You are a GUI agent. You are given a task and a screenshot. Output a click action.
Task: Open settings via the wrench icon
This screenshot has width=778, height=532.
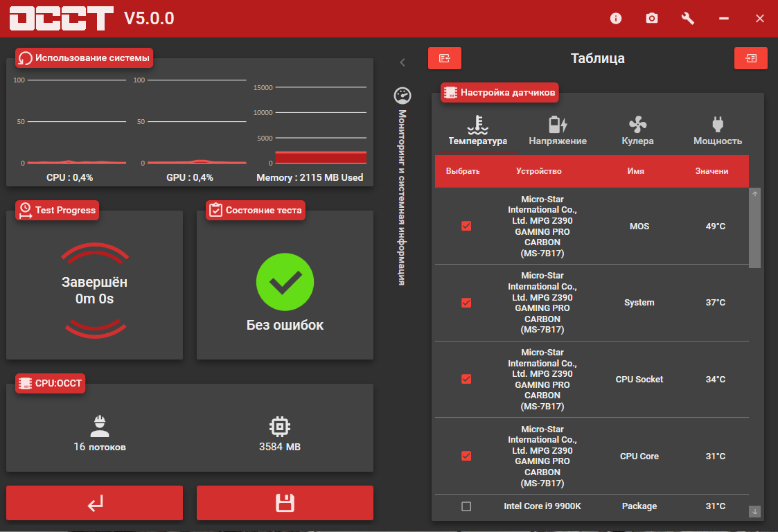pyautogui.click(x=688, y=19)
